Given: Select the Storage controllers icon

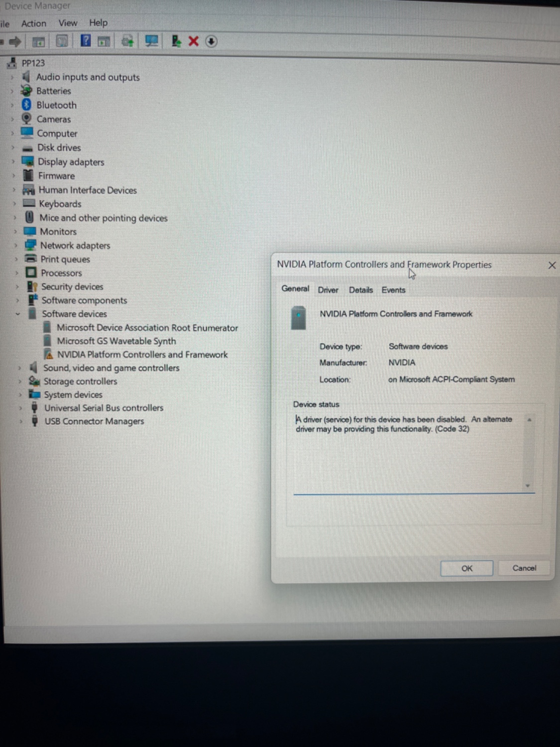Looking at the screenshot, I should coord(34,381).
